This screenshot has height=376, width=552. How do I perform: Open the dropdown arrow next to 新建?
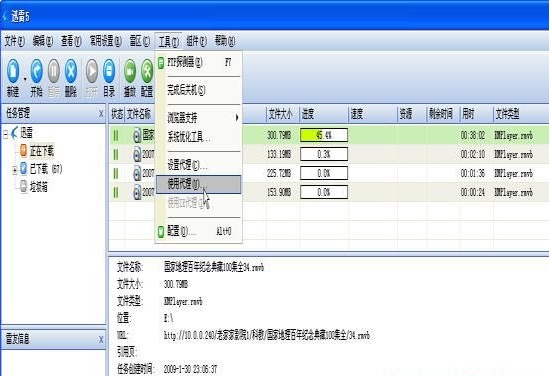25,79
